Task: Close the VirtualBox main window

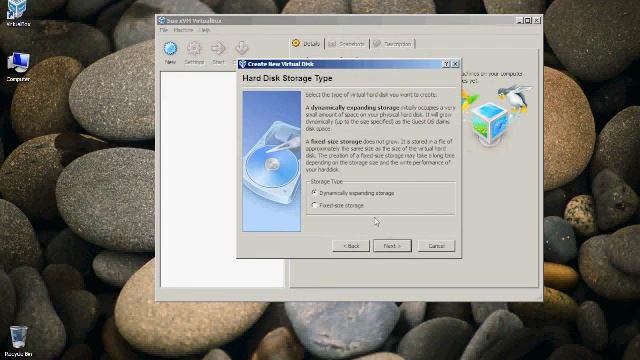Action: click(537, 20)
